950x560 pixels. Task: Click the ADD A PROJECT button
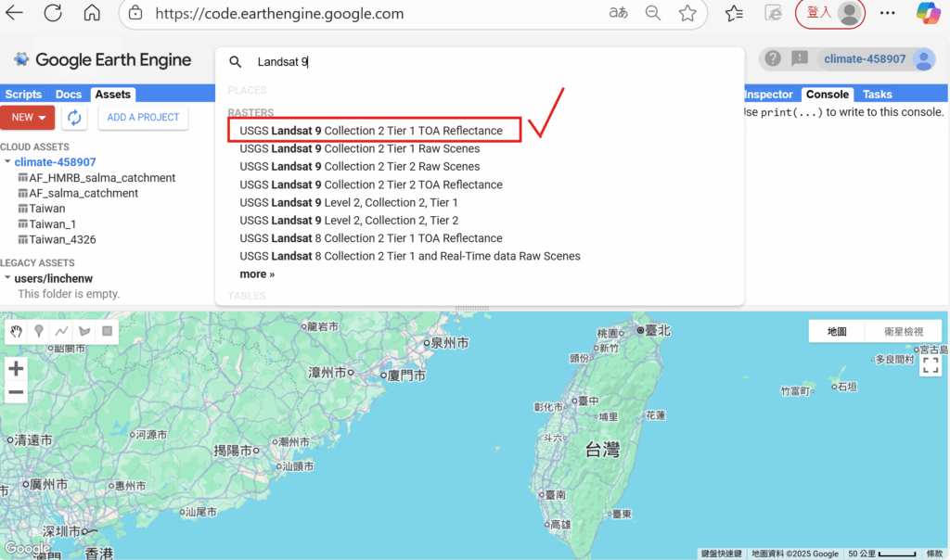(x=143, y=118)
